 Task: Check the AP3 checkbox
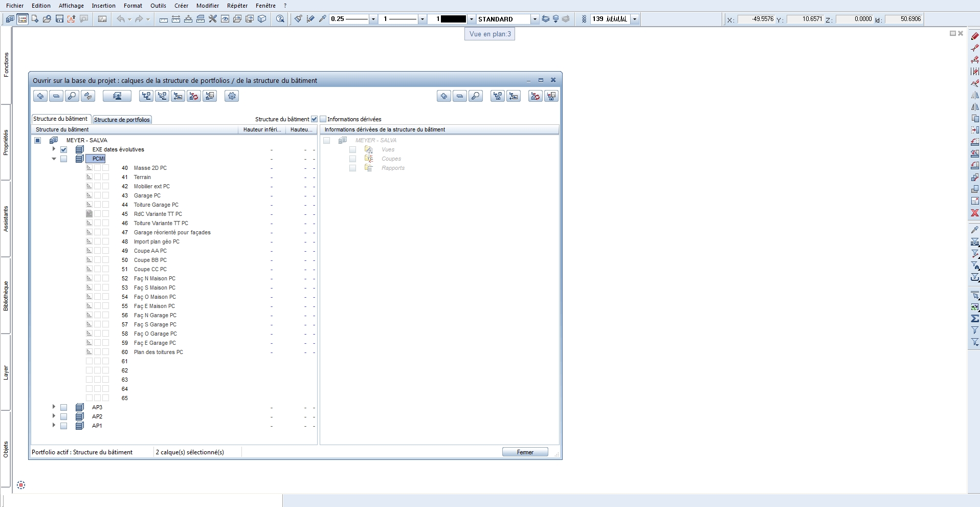pos(63,408)
